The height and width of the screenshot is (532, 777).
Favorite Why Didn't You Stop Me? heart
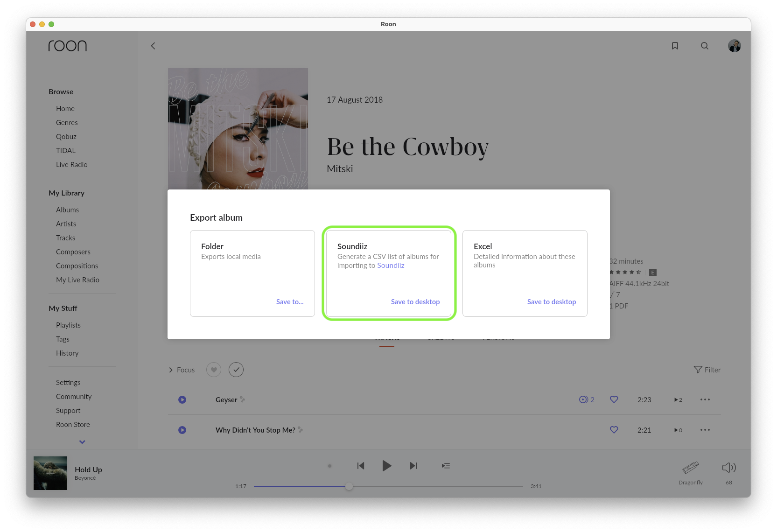tap(614, 430)
